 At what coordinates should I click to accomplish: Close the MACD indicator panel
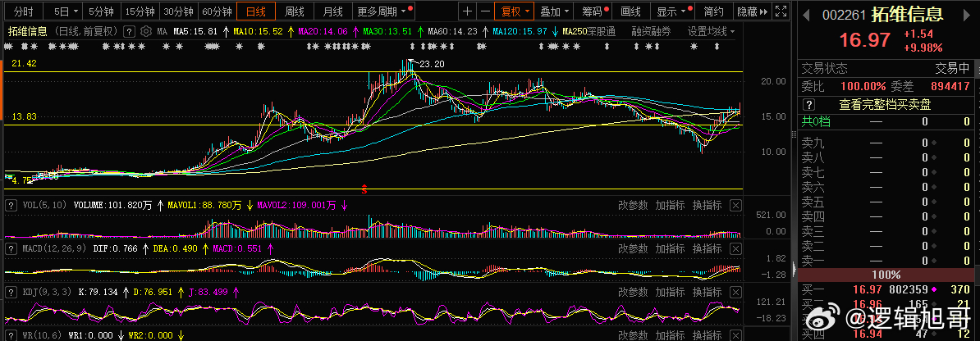(x=735, y=248)
